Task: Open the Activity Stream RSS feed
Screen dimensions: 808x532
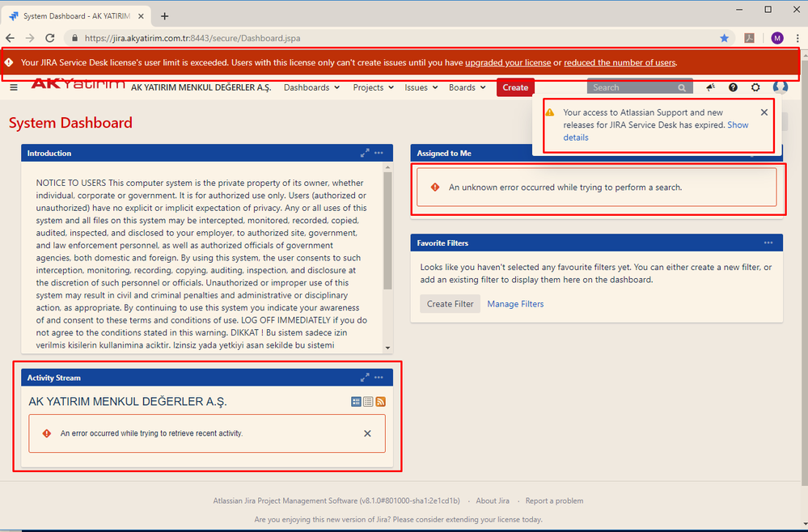Action: [380, 402]
